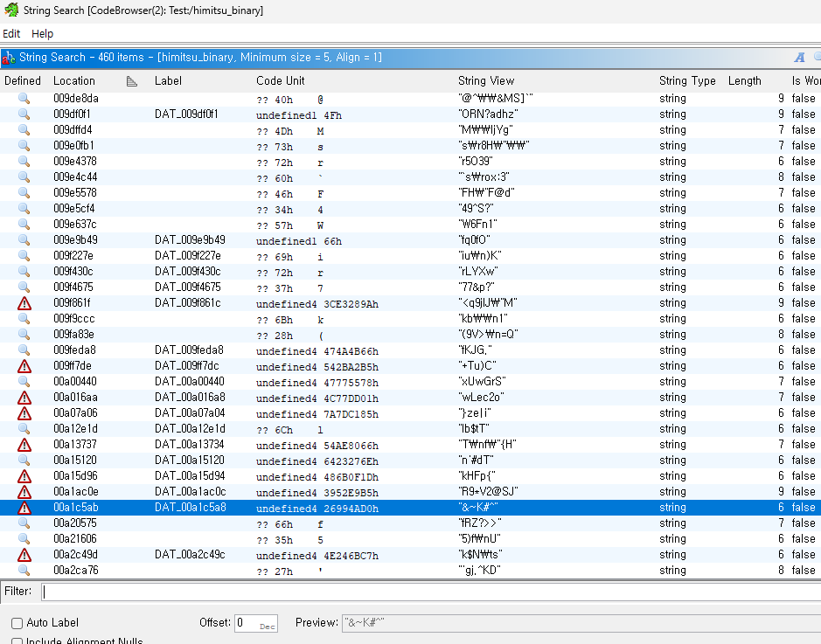Sort by the Defined column header
The width and height of the screenshot is (821, 644).
click(23, 80)
